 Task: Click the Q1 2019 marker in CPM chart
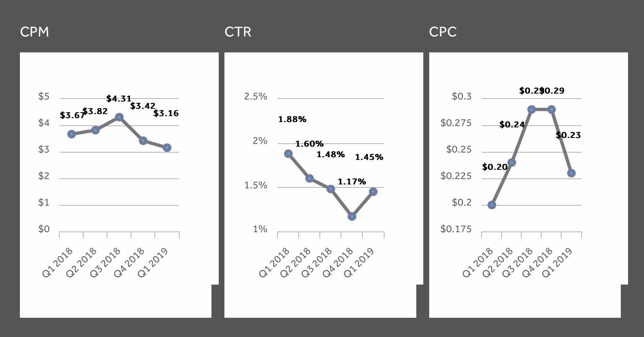click(x=167, y=148)
